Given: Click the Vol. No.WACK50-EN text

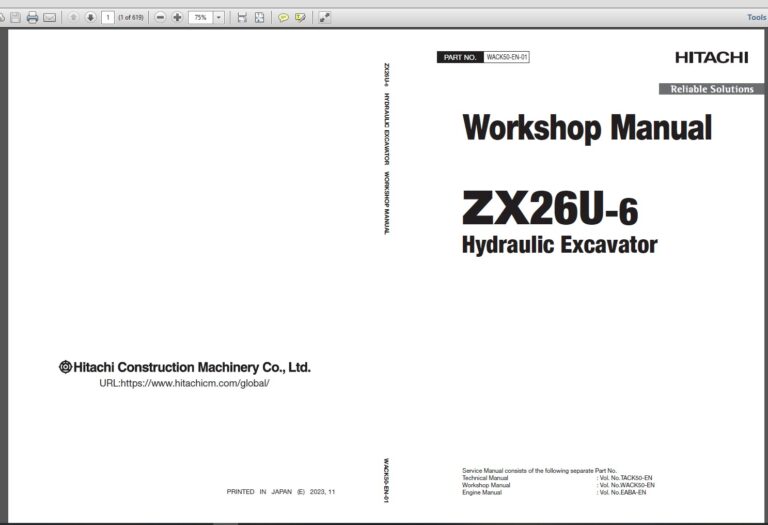Looking at the screenshot, I should pos(627,485).
